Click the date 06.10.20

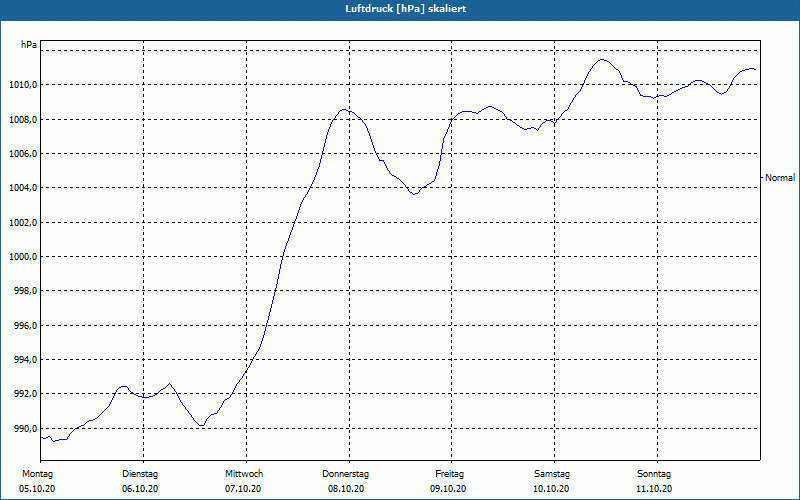140,489
